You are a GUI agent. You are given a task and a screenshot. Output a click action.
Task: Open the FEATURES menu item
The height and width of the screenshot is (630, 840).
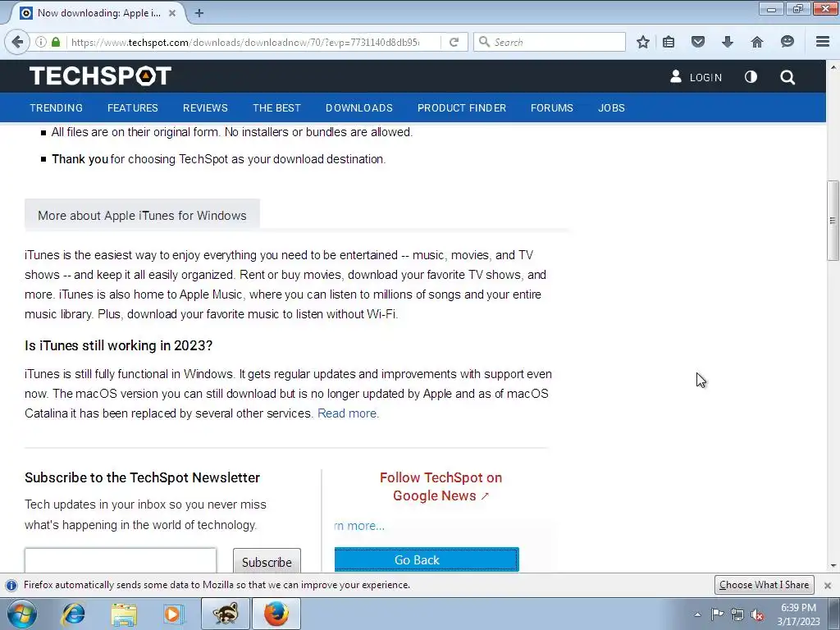pos(132,107)
